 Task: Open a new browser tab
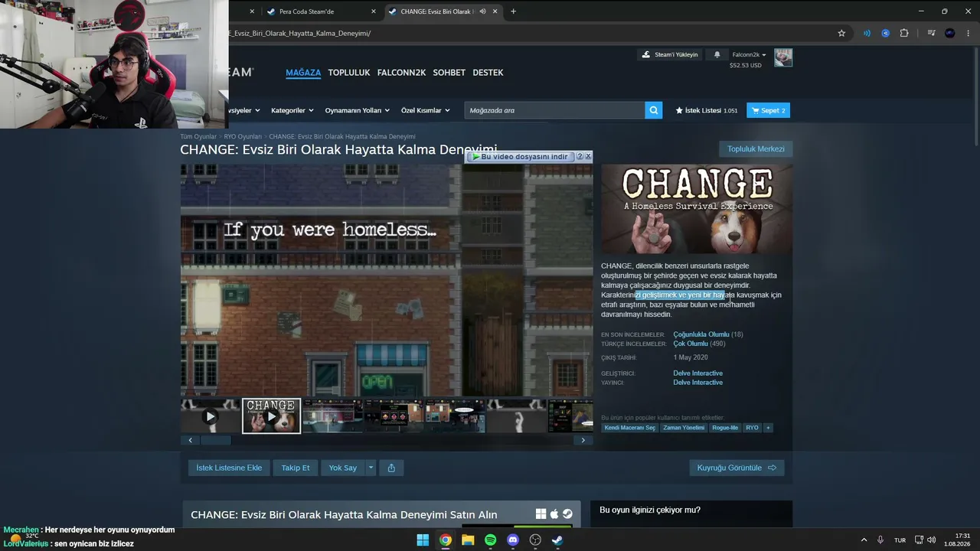tap(513, 11)
